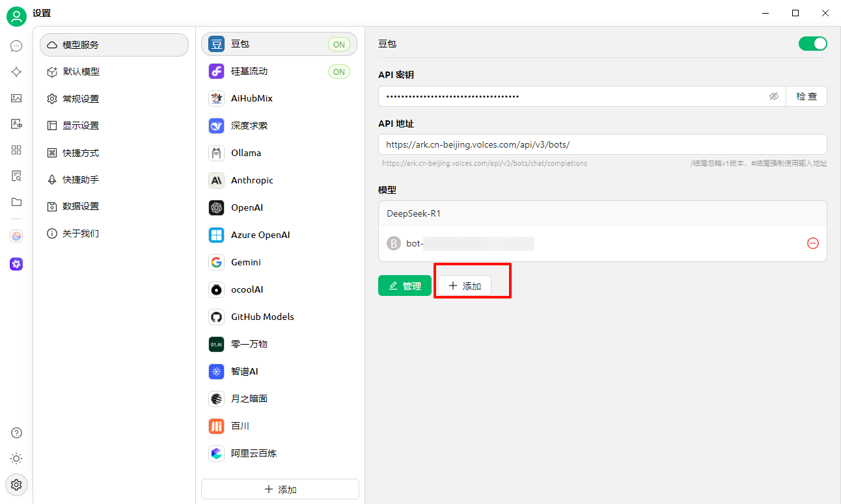Open 数据设置 settings section

pyautogui.click(x=115, y=206)
